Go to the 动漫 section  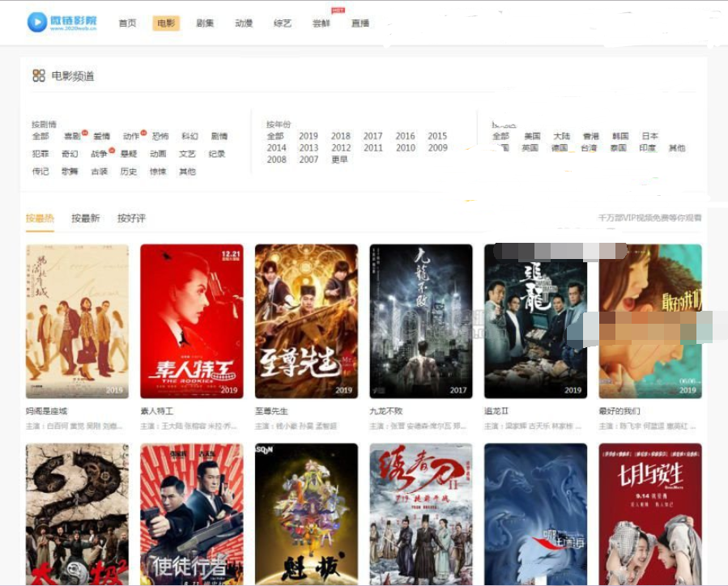click(x=244, y=23)
